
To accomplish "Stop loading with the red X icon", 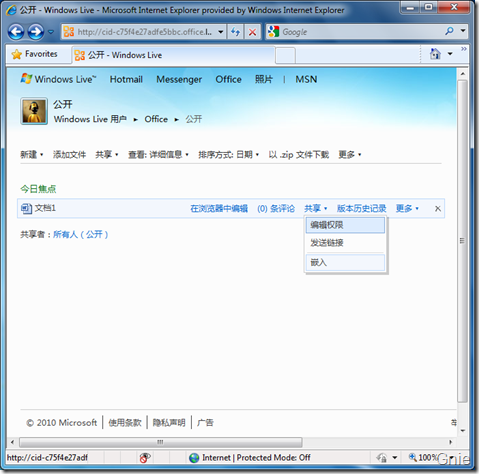I will pos(252,32).
